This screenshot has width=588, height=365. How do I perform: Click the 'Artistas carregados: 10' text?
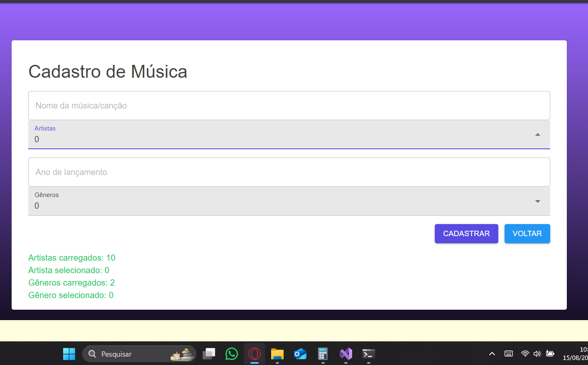[72, 258]
